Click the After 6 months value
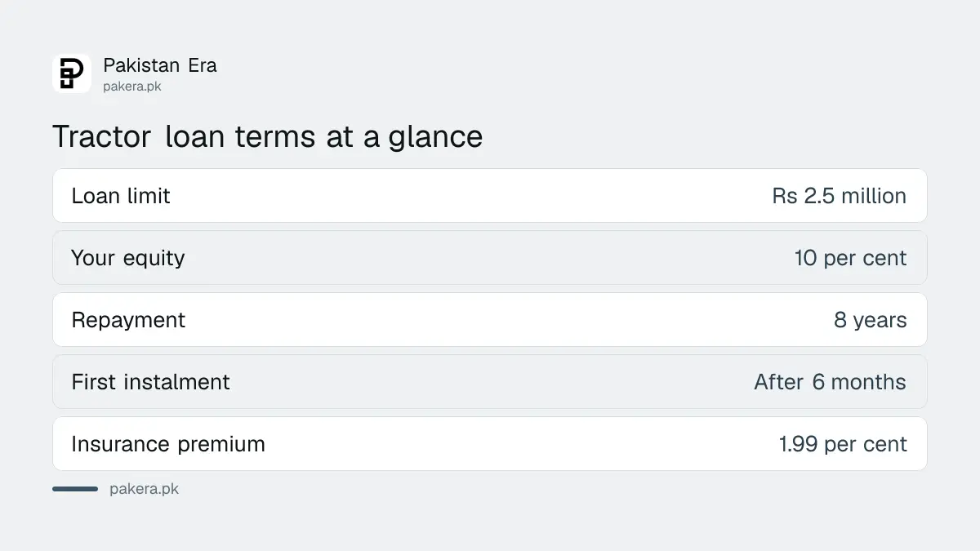 coord(831,382)
